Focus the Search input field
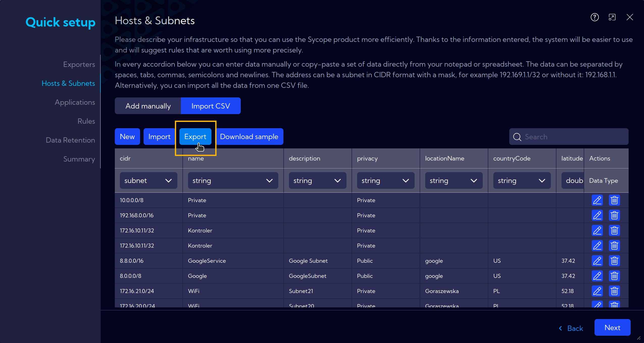The image size is (644, 343). [569, 137]
